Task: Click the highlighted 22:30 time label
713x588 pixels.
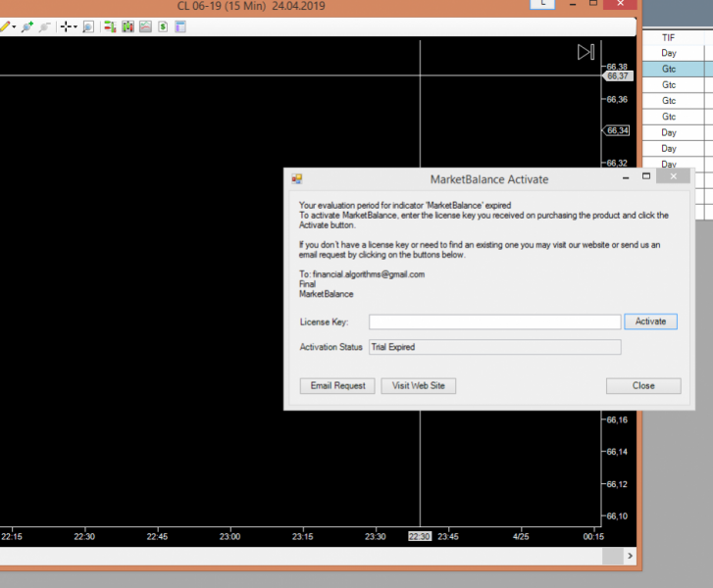Action: pyautogui.click(x=419, y=537)
